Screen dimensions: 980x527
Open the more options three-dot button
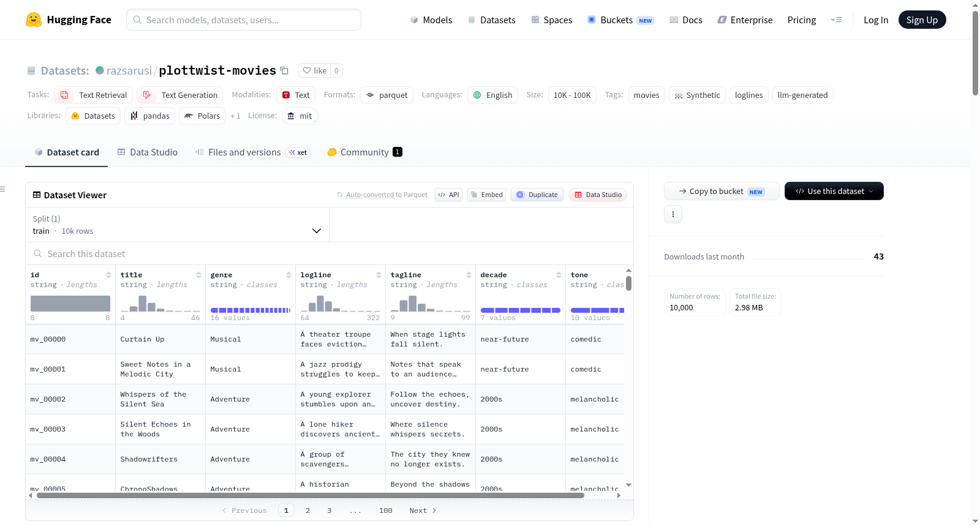pyautogui.click(x=673, y=214)
